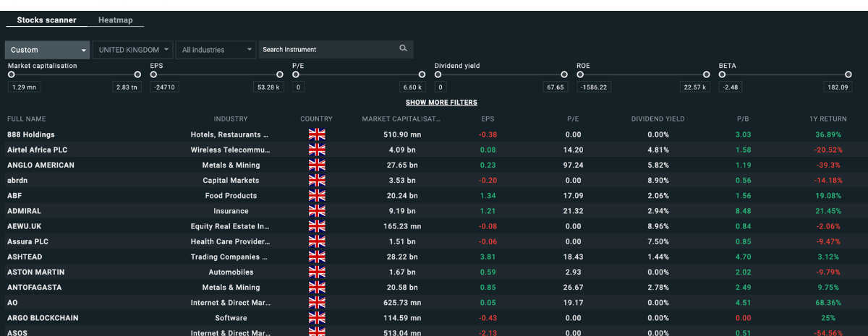Select the ANTOFAGASTA stock name

click(x=35, y=288)
